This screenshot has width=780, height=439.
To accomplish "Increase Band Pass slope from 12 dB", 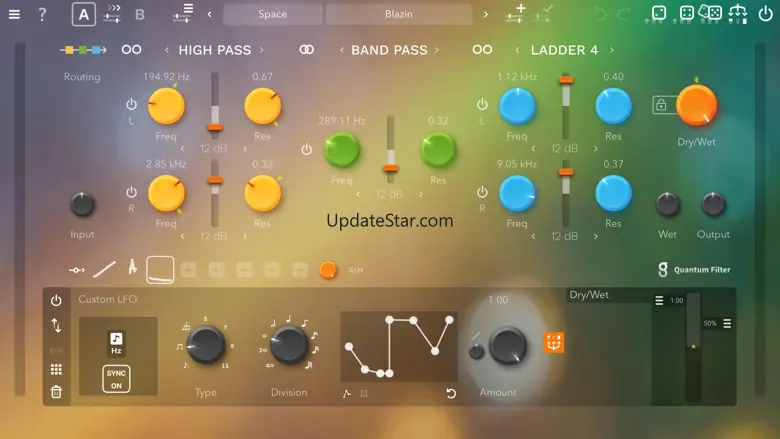I will (x=420, y=194).
